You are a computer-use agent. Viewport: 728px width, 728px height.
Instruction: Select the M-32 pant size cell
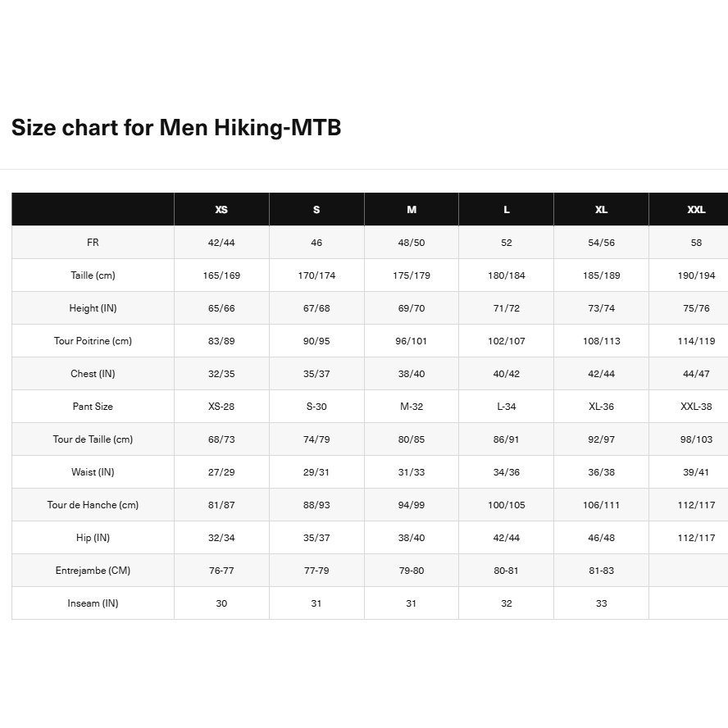(412, 407)
